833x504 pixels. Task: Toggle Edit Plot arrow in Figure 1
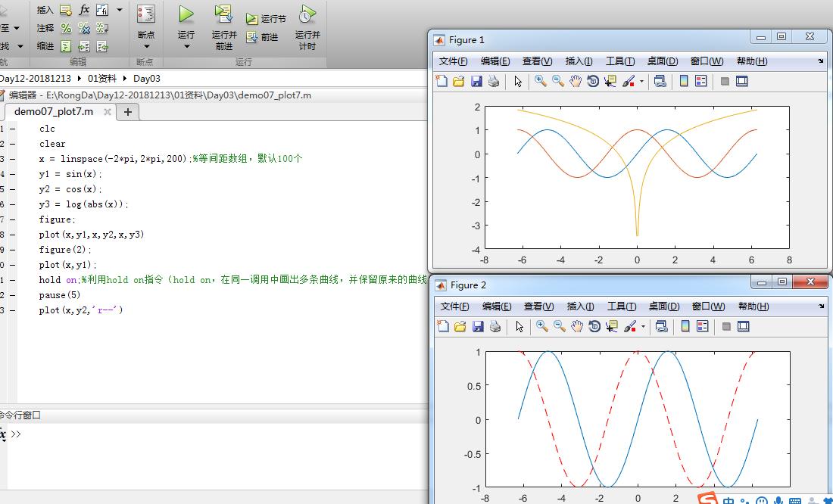(518, 81)
